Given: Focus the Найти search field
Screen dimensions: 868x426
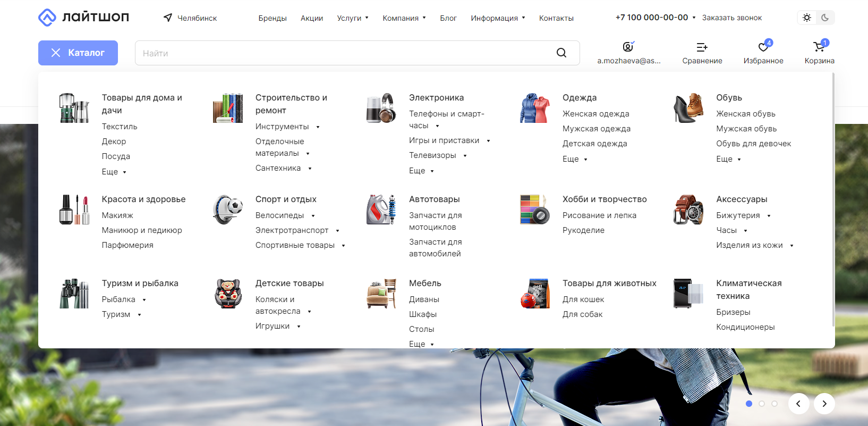Looking at the screenshot, I should [x=357, y=53].
